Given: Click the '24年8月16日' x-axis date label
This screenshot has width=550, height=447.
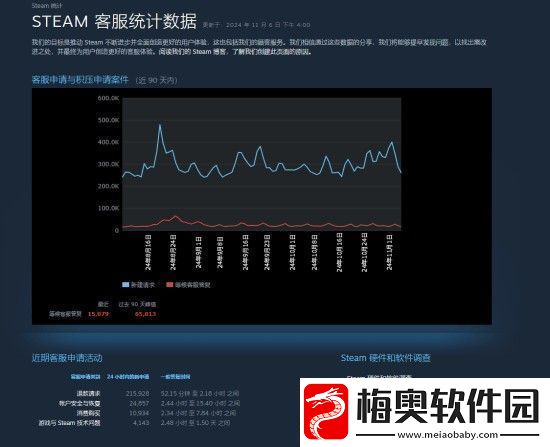Looking at the screenshot, I should click(x=148, y=252).
